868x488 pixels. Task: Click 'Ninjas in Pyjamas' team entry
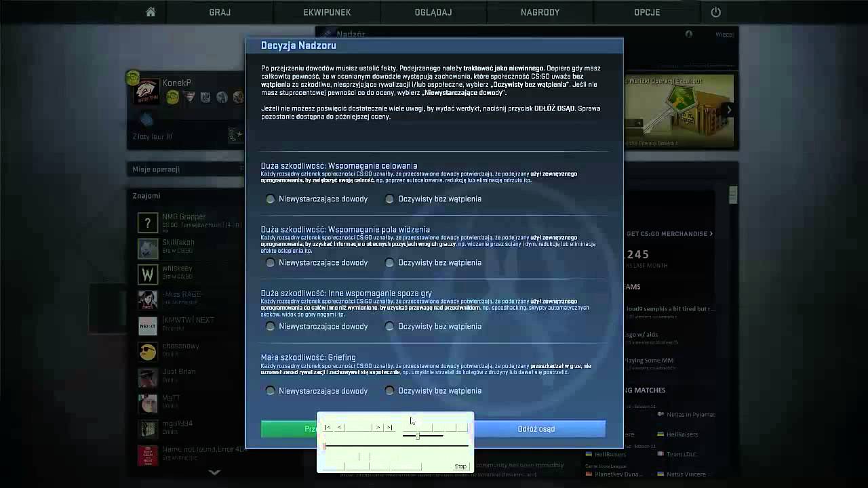686,415
